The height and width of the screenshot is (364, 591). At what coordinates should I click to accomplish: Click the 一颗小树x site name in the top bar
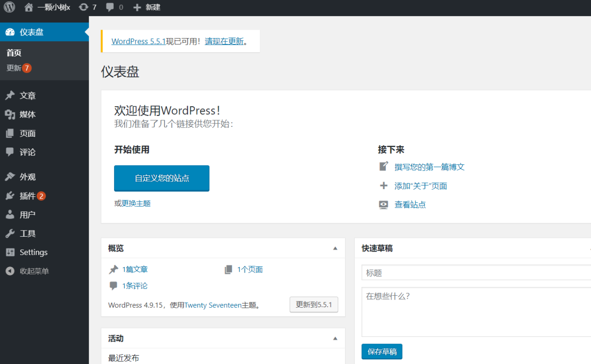[x=54, y=7]
